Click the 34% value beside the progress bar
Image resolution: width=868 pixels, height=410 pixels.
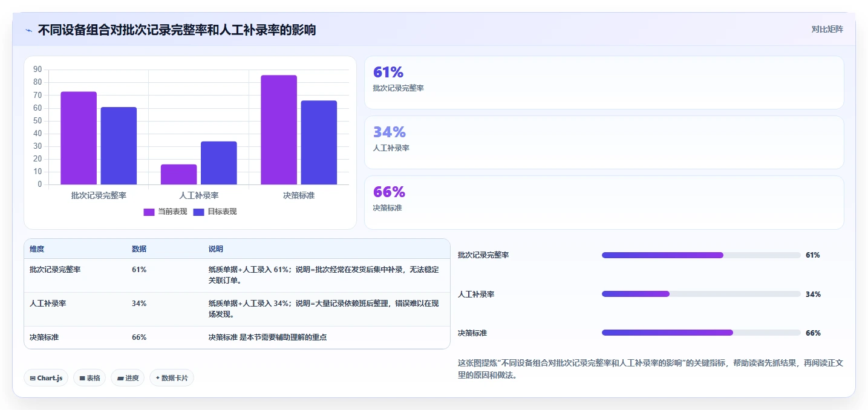tap(813, 294)
